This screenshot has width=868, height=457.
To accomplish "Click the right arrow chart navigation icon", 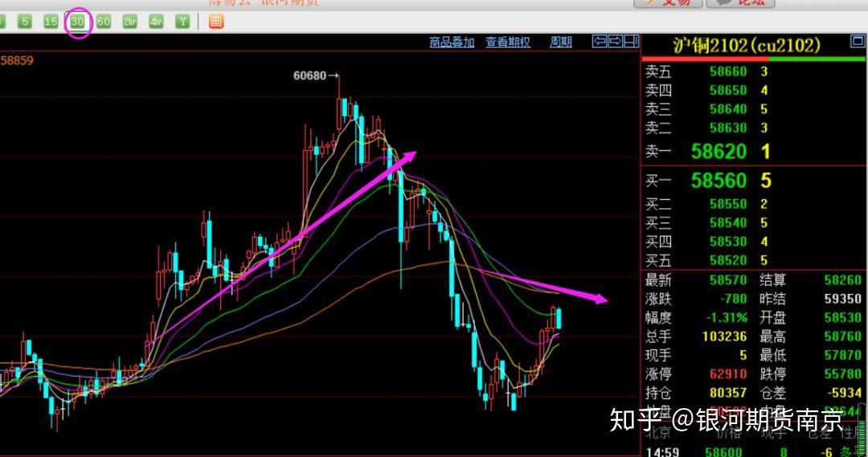I will (615, 42).
